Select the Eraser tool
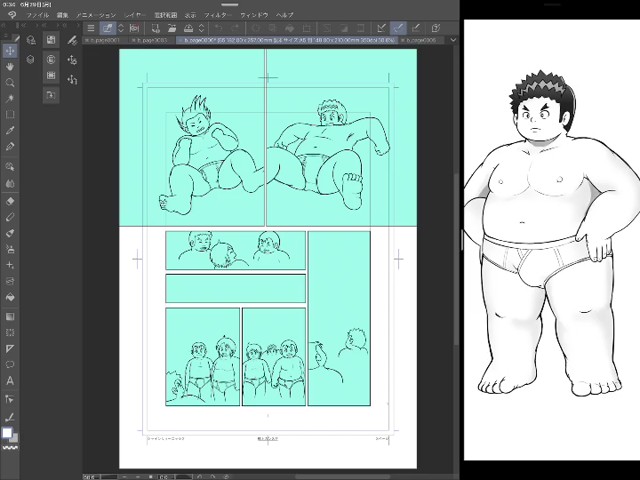The height and width of the screenshot is (480, 640). pos(10,201)
